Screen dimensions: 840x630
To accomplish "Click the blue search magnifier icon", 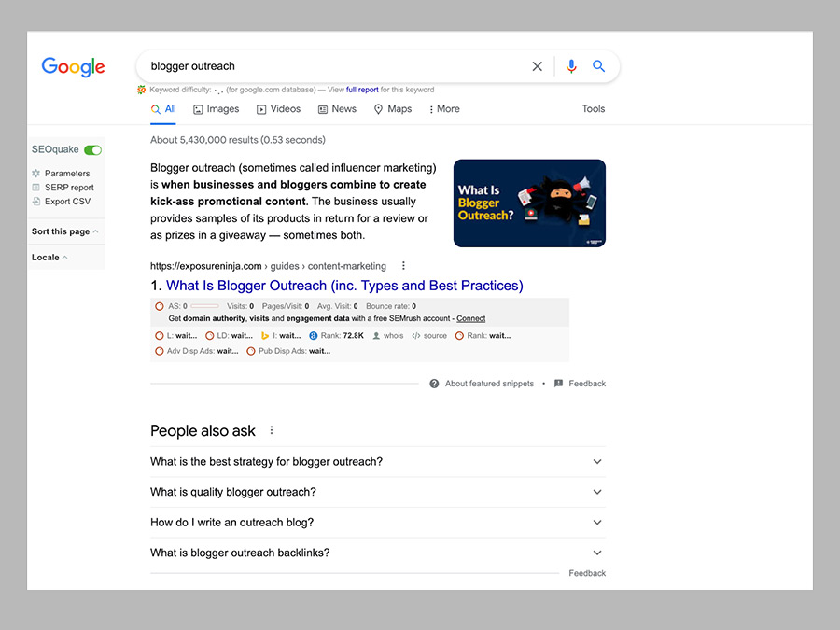I will click(x=599, y=66).
